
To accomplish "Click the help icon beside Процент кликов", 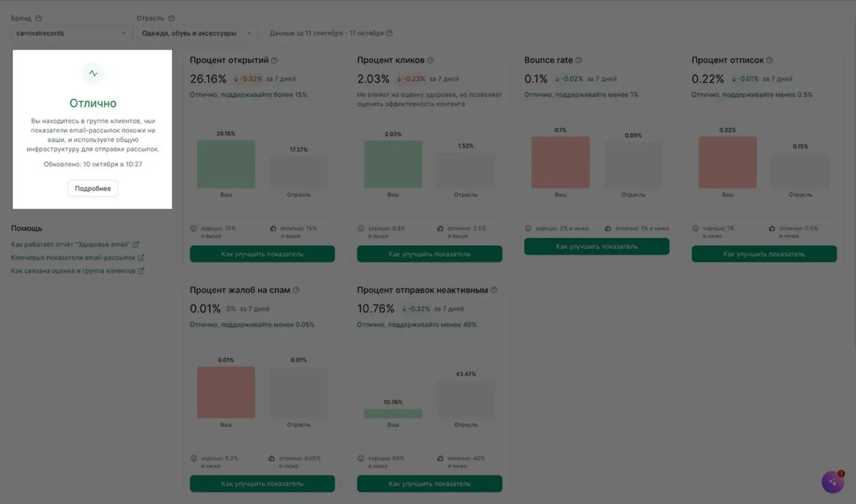I will 430,60.
